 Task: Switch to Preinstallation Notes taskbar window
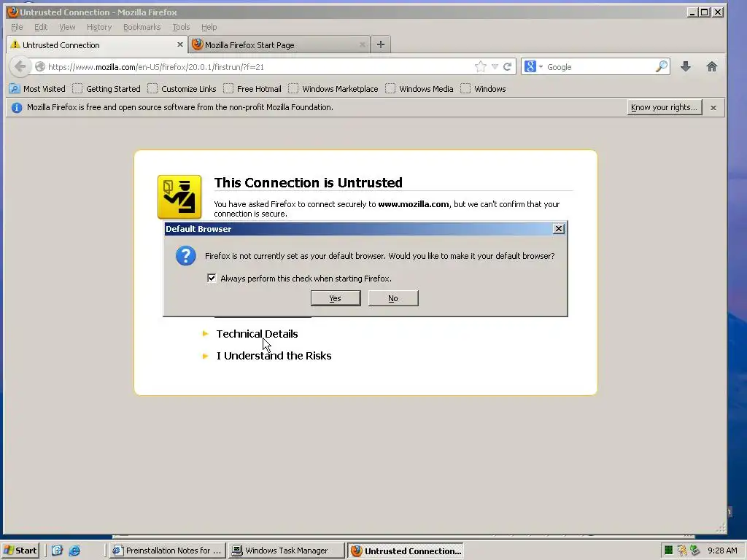click(167, 551)
